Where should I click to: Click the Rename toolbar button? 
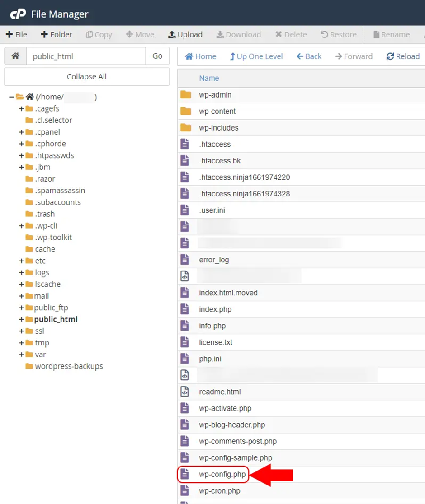(x=392, y=34)
